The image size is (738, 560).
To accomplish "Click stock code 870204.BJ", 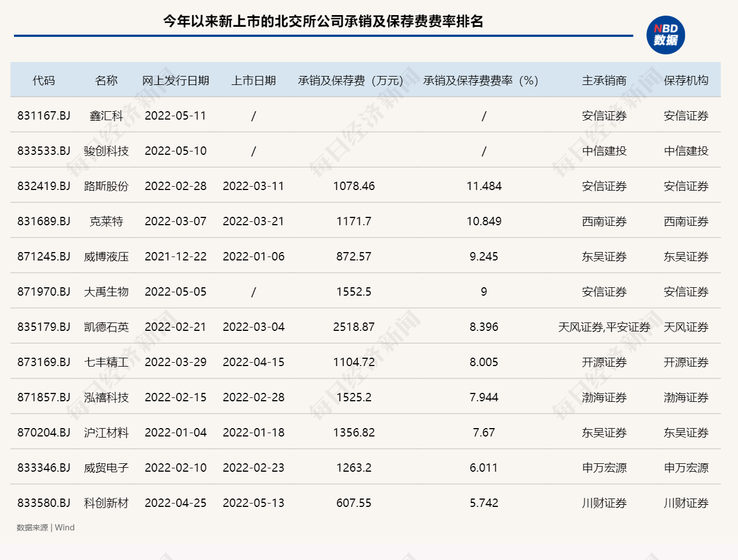I will (x=44, y=433).
